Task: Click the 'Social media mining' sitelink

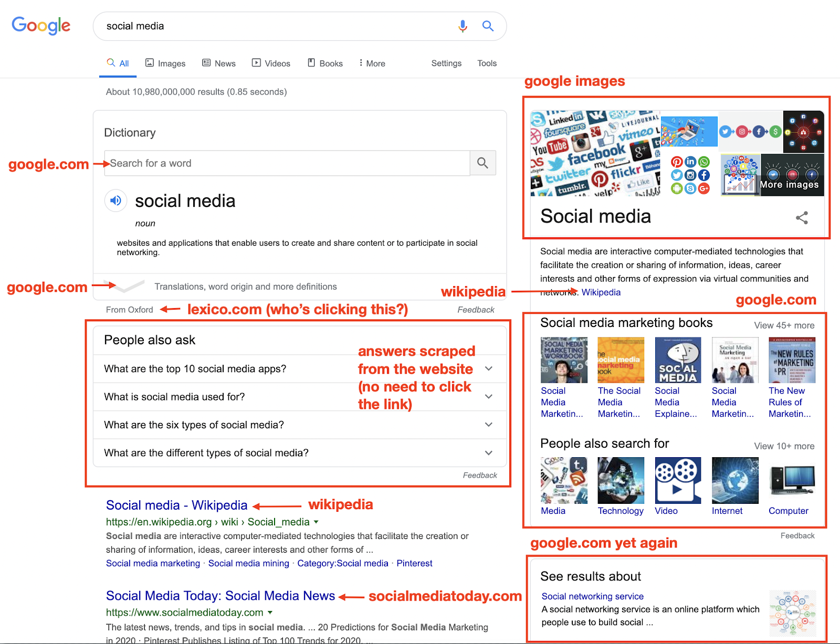Action: coord(248,563)
